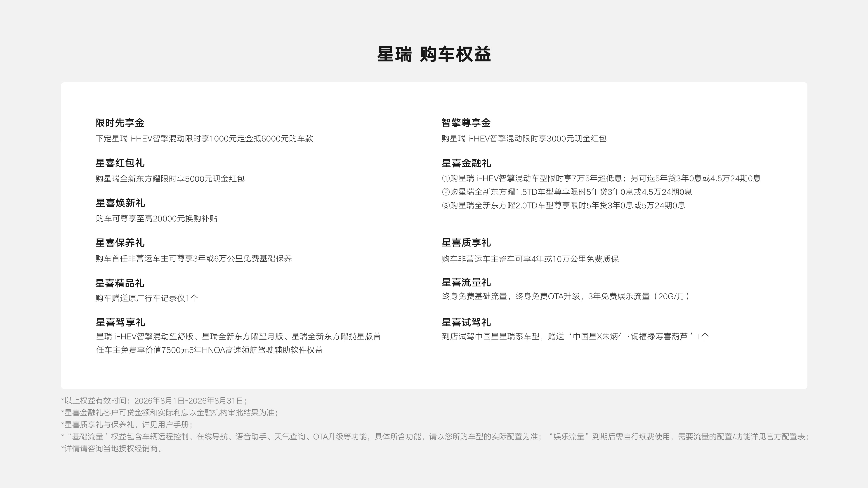The image size is (868, 488).
Task: Select the heading "星喜质享礼"
Action: [466, 242]
